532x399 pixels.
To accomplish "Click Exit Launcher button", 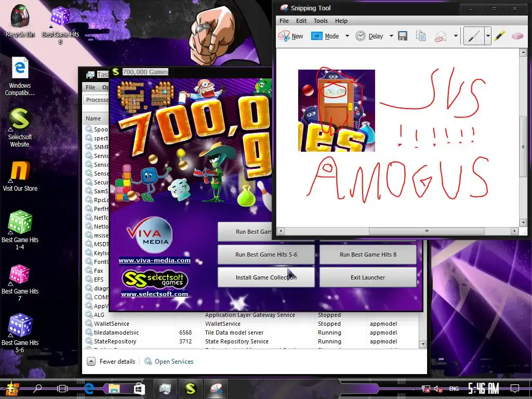I will tap(368, 277).
